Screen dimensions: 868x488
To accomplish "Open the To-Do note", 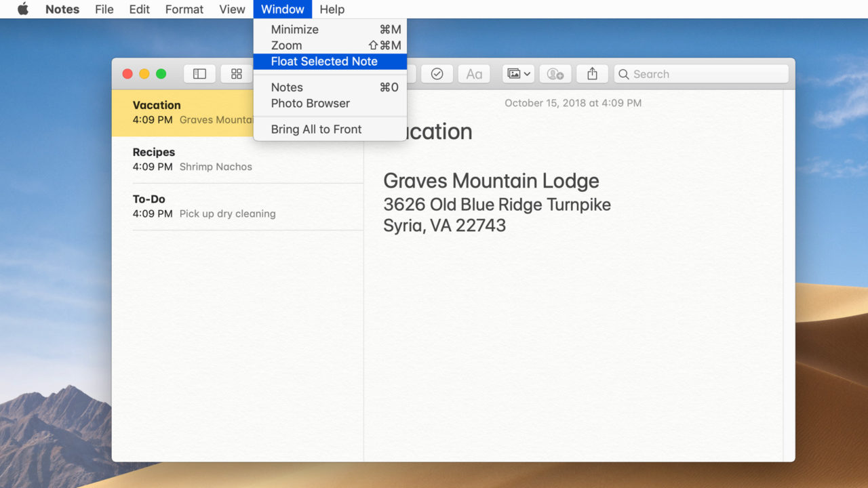I will [203, 205].
